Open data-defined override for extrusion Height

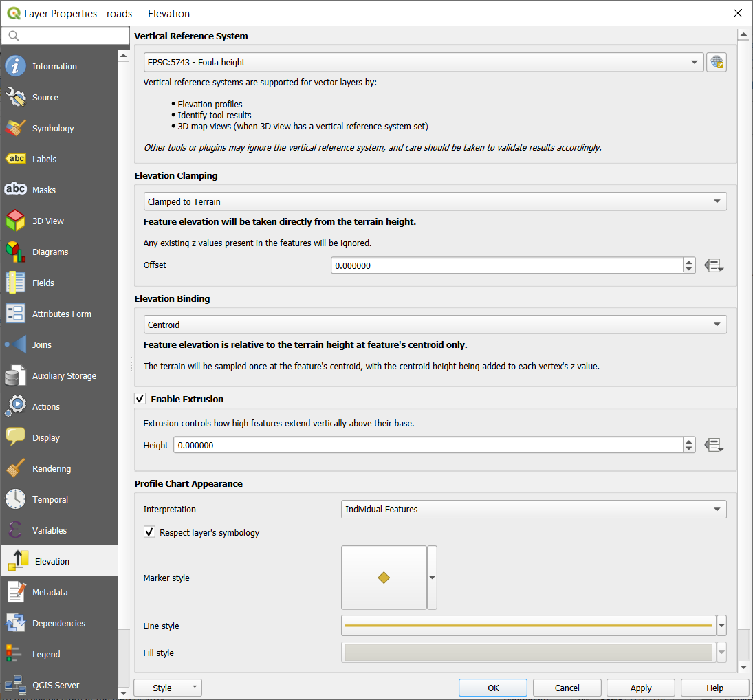[714, 445]
